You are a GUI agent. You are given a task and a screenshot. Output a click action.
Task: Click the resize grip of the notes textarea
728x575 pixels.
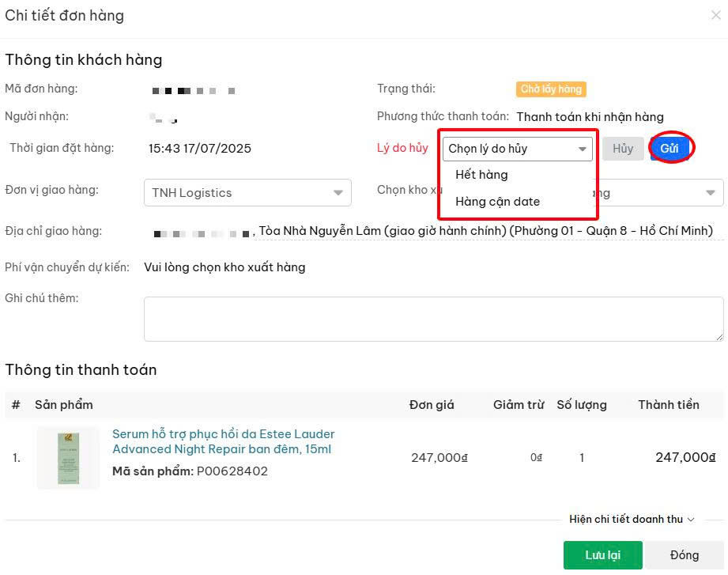[719, 337]
